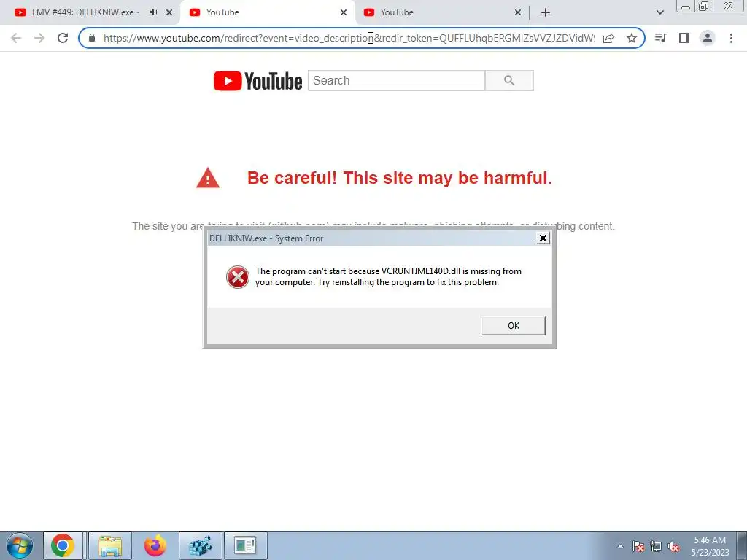
Task: Focus the address bar URL
Action: tap(349, 38)
